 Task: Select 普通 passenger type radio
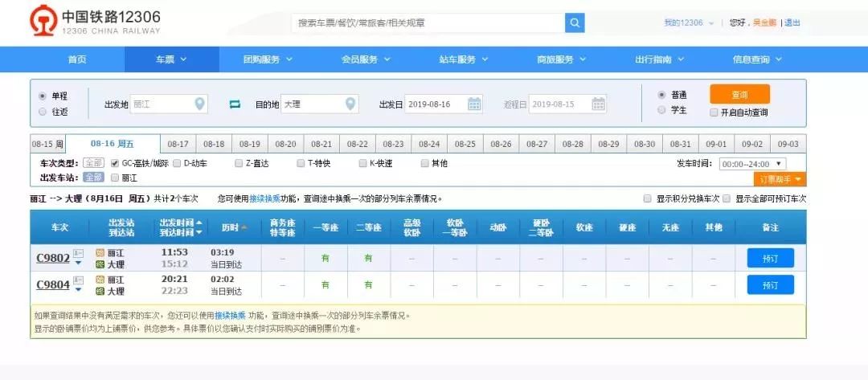pos(661,95)
